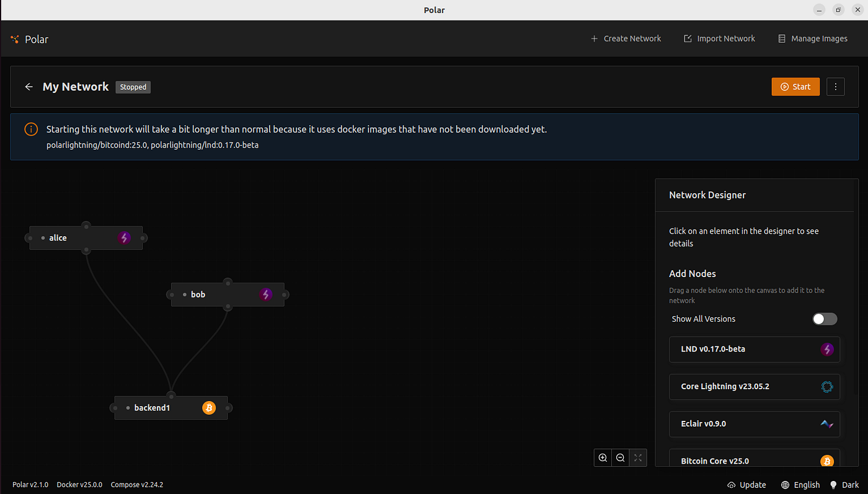Click the LND v0.17.0-beta node card

point(755,349)
